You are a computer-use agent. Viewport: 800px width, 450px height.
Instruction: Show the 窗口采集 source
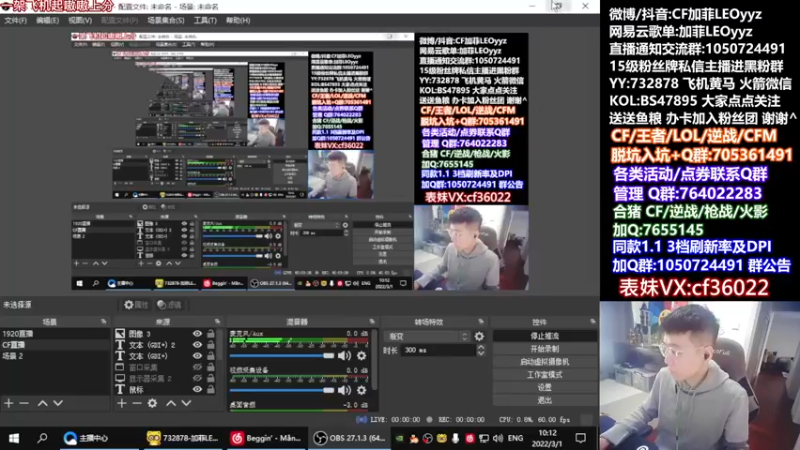(x=197, y=367)
